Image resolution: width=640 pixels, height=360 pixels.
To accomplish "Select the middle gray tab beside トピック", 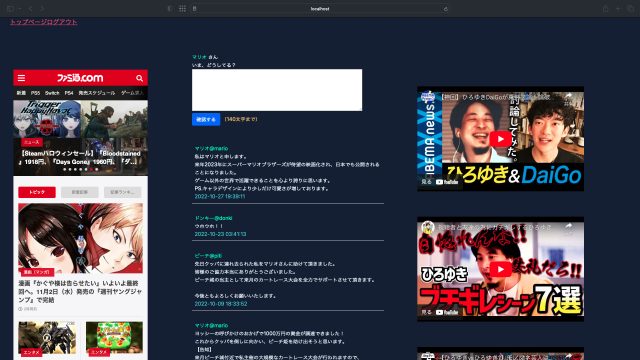I will (x=80, y=192).
